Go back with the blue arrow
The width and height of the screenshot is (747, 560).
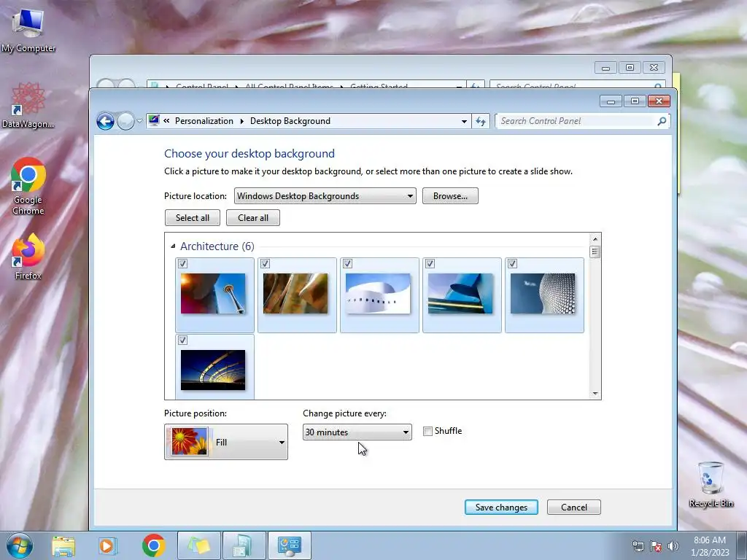105,122
